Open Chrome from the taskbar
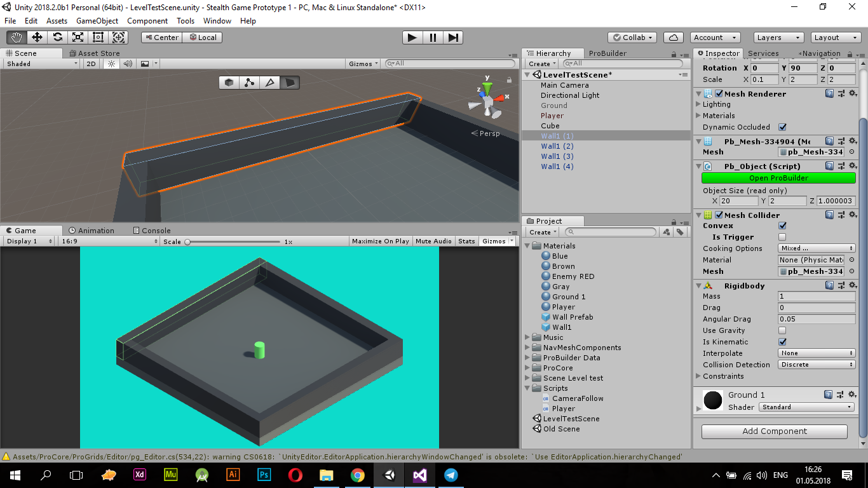This screenshot has height=488, width=868. [357, 475]
